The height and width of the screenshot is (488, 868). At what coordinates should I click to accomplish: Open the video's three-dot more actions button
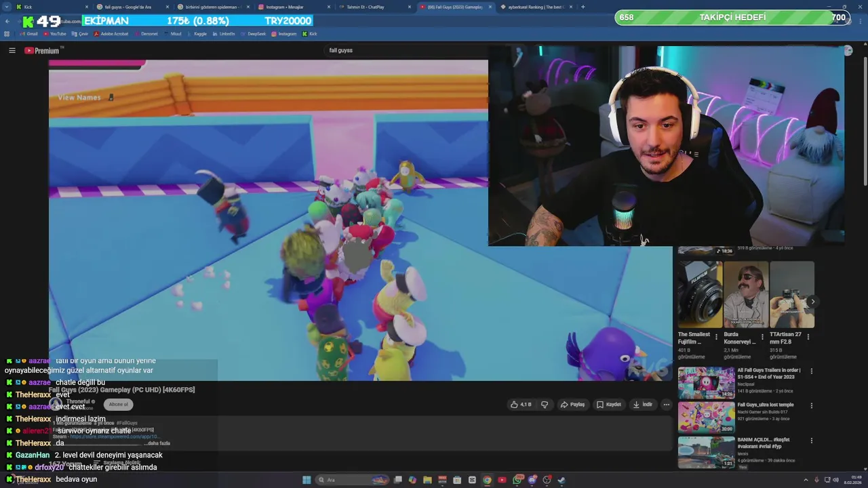click(667, 405)
